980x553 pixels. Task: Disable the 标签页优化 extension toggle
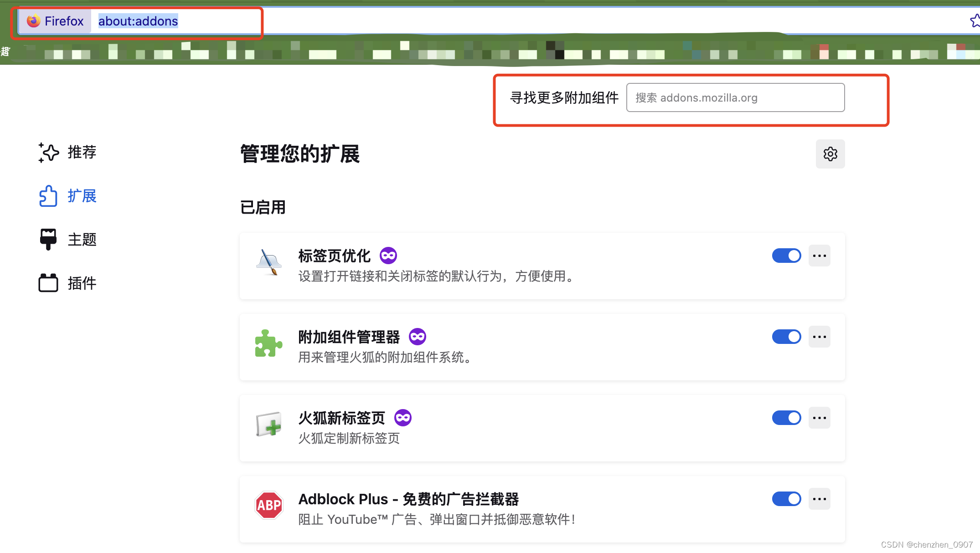tap(786, 256)
